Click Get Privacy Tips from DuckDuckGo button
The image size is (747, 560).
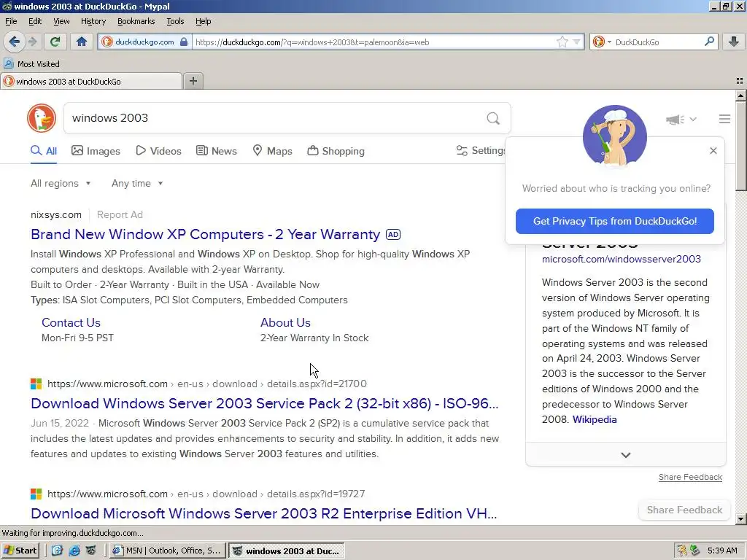(x=614, y=221)
